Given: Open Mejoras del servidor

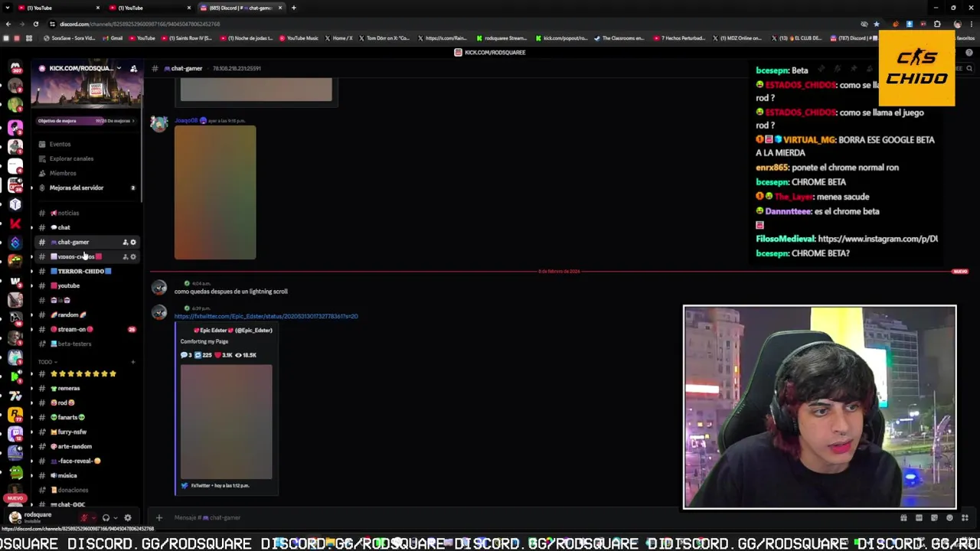Looking at the screenshot, I should click(x=86, y=187).
